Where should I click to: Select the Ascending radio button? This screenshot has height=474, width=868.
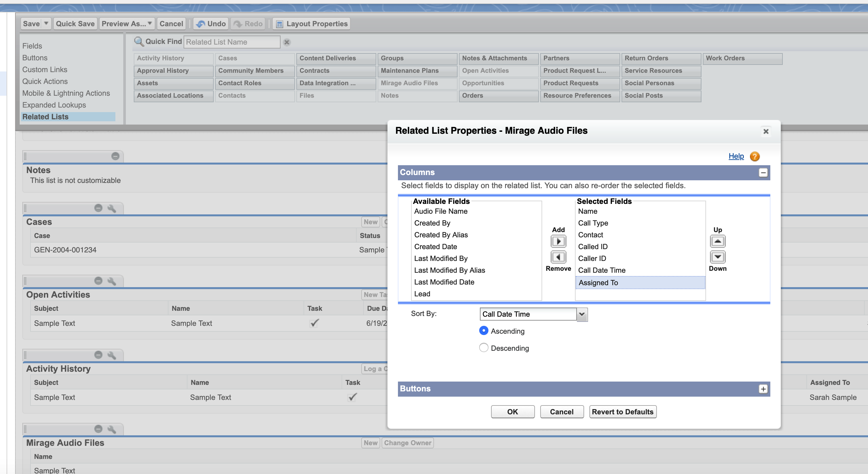tap(483, 331)
